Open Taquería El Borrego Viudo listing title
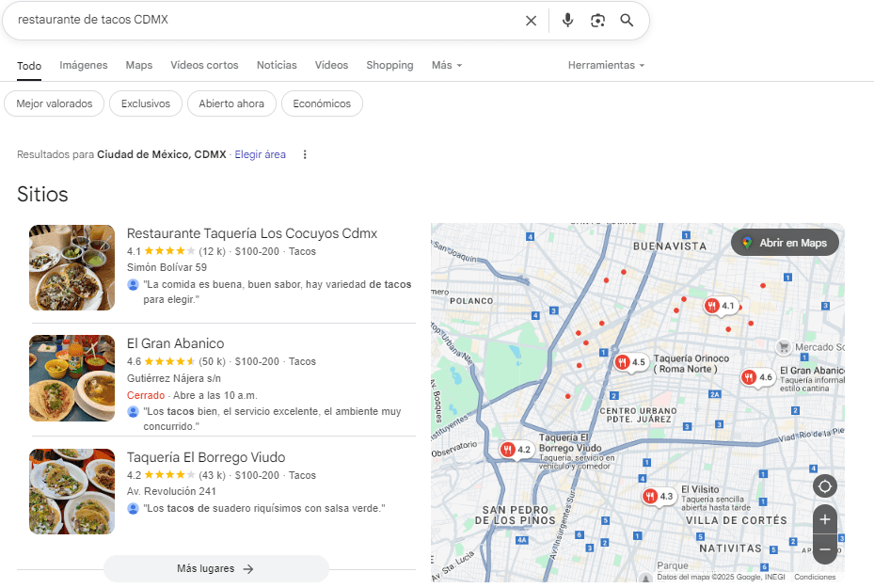 pos(206,457)
